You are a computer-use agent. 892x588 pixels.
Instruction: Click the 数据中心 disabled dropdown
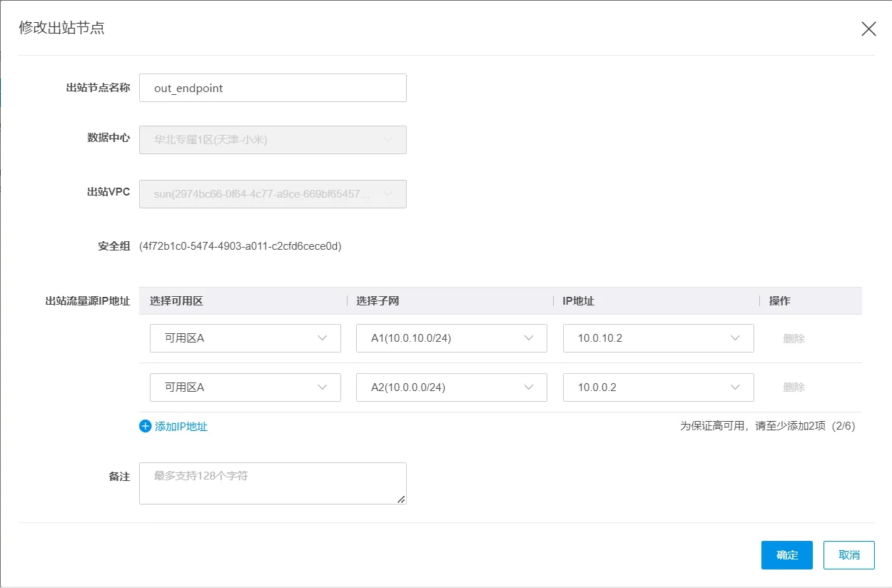point(273,140)
